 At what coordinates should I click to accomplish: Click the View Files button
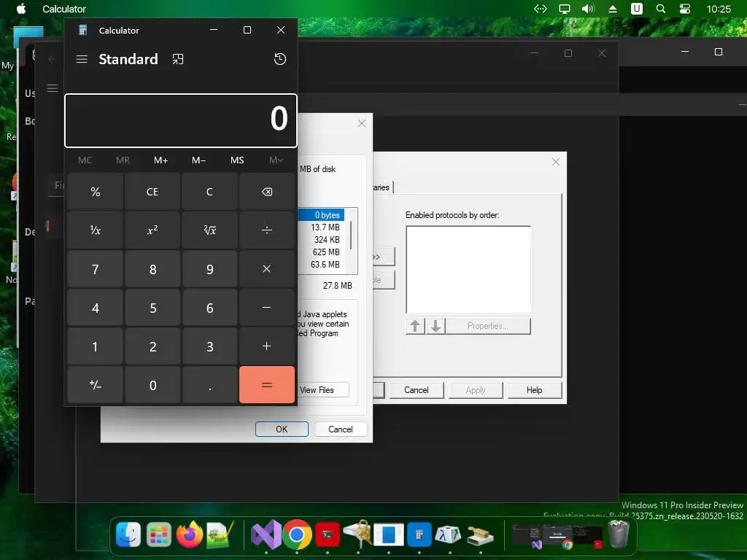[x=322, y=389]
